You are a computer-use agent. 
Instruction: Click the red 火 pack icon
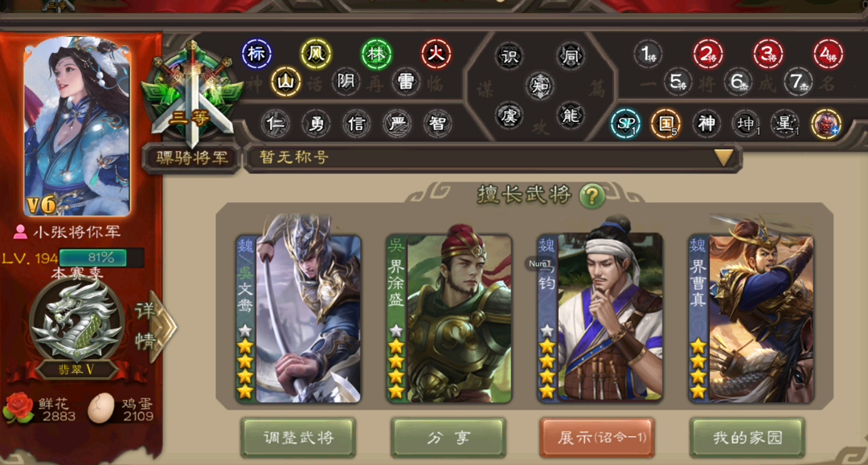point(436,54)
